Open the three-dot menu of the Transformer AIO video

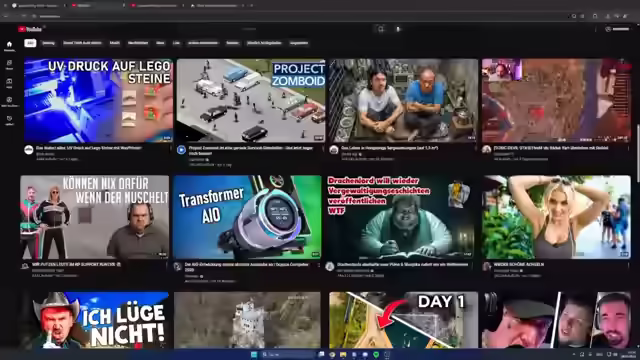[319, 265]
